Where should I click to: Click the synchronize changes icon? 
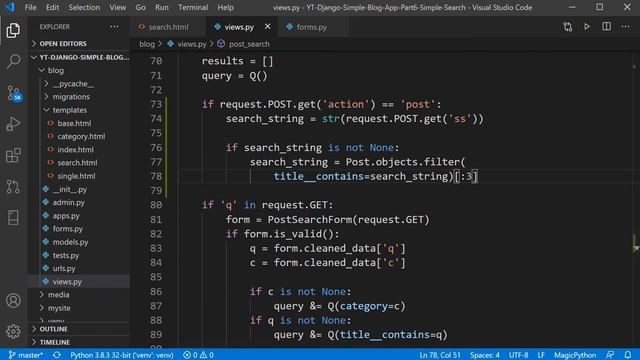(57, 355)
